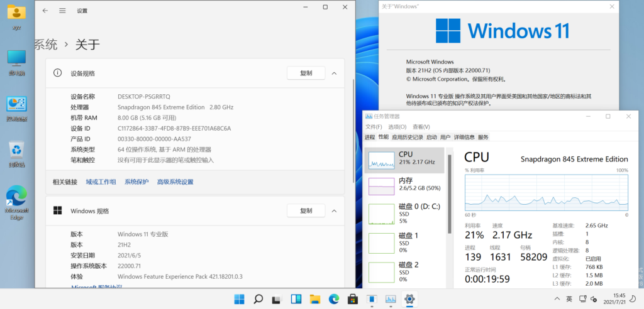Switch to the 用户 tab

click(x=445, y=137)
